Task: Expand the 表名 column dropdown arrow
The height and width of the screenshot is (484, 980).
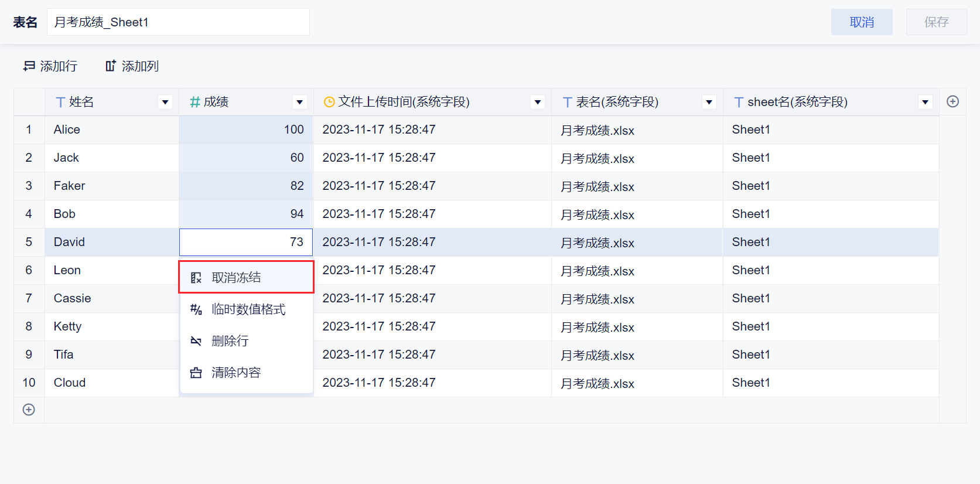Action: [709, 102]
